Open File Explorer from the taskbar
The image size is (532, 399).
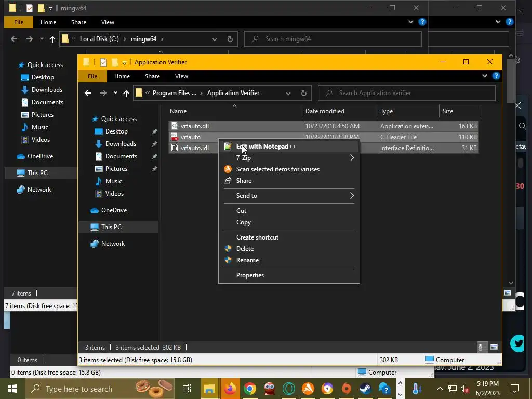coord(209,389)
